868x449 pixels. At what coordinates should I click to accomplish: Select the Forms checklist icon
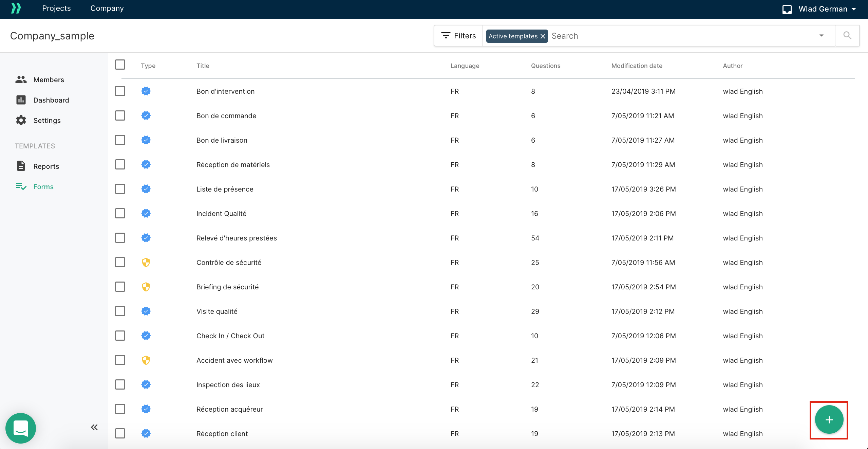(21, 186)
